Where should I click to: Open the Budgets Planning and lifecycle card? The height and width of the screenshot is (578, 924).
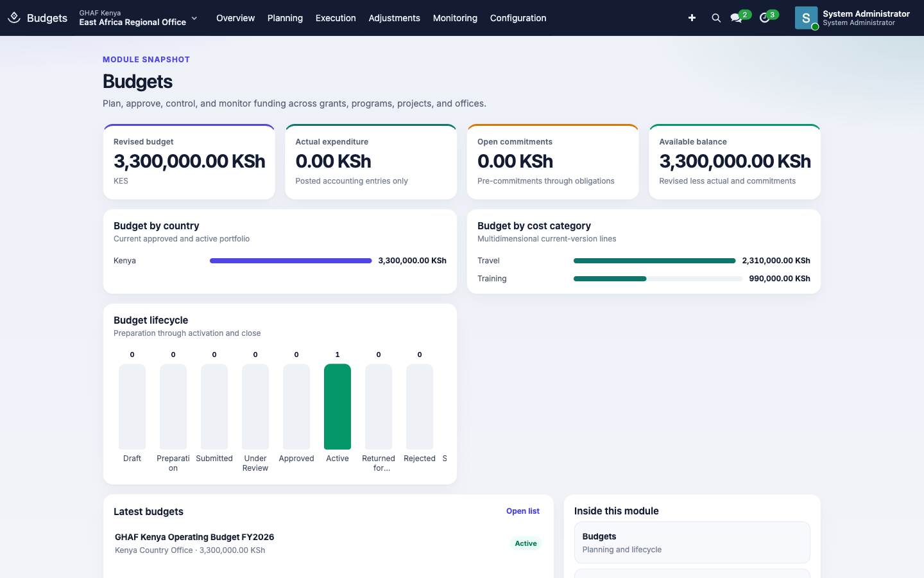pos(692,543)
